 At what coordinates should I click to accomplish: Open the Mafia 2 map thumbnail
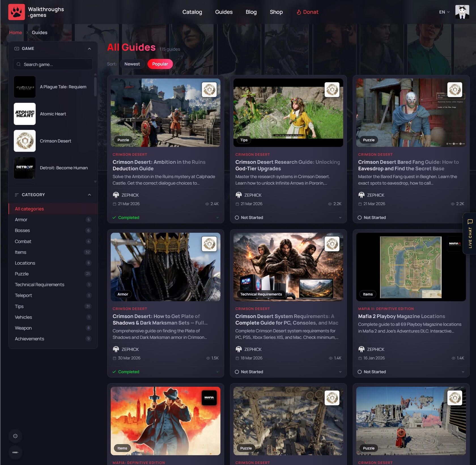[411, 267]
